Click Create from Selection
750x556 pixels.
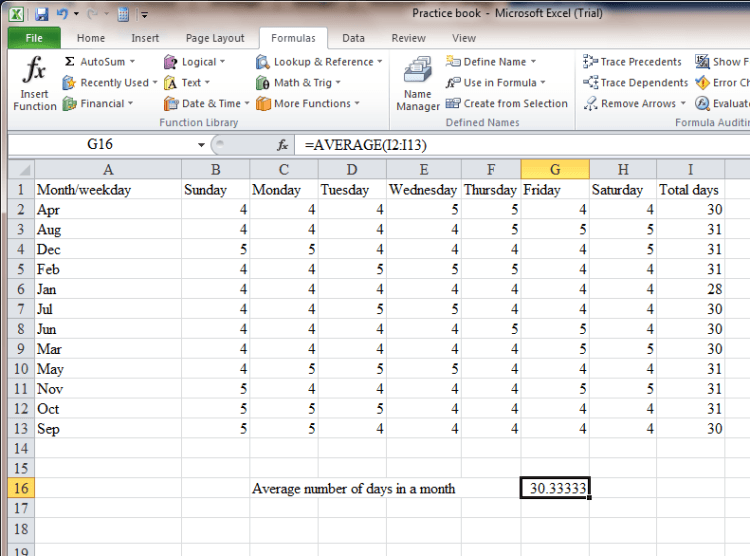(x=507, y=103)
